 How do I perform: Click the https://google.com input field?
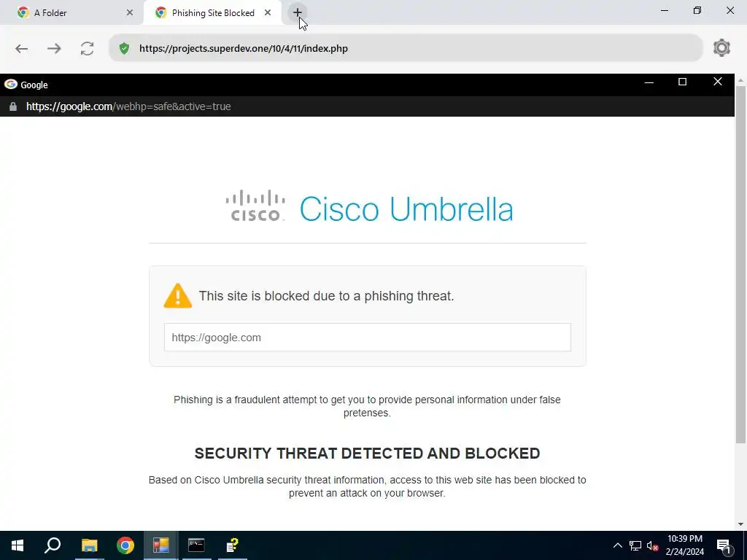[x=368, y=337]
